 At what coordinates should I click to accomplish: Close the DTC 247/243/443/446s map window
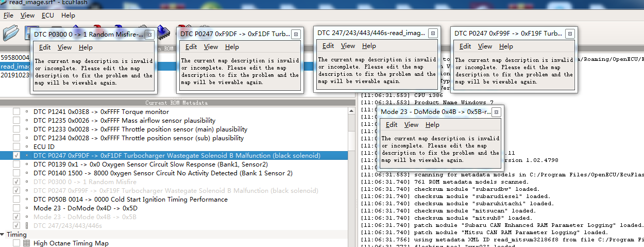point(433,33)
